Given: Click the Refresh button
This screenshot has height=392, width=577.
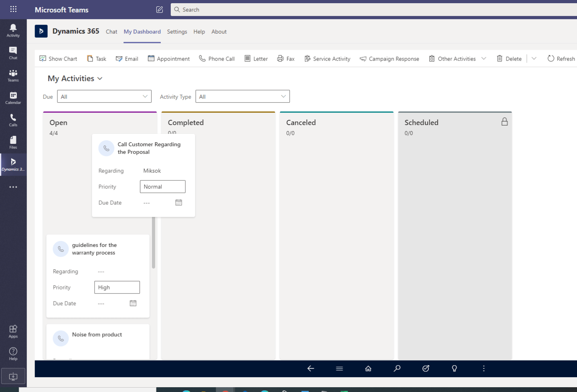Looking at the screenshot, I should 561,59.
